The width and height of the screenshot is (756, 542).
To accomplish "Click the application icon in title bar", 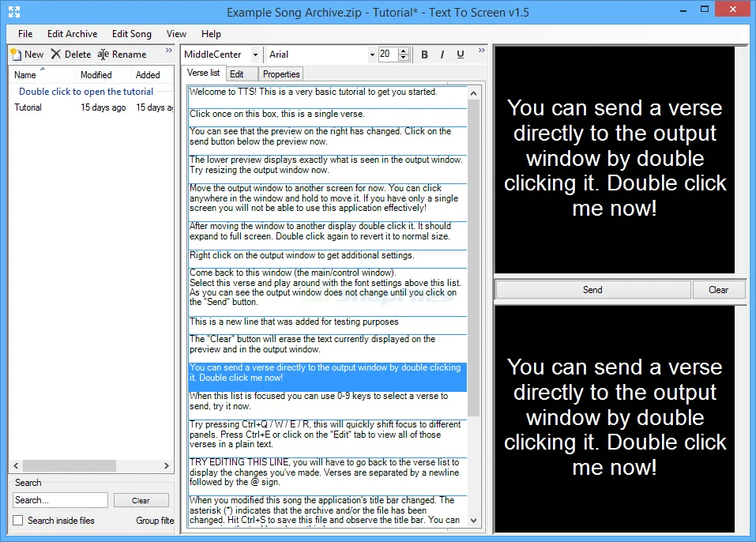I will (x=14, y=12).
